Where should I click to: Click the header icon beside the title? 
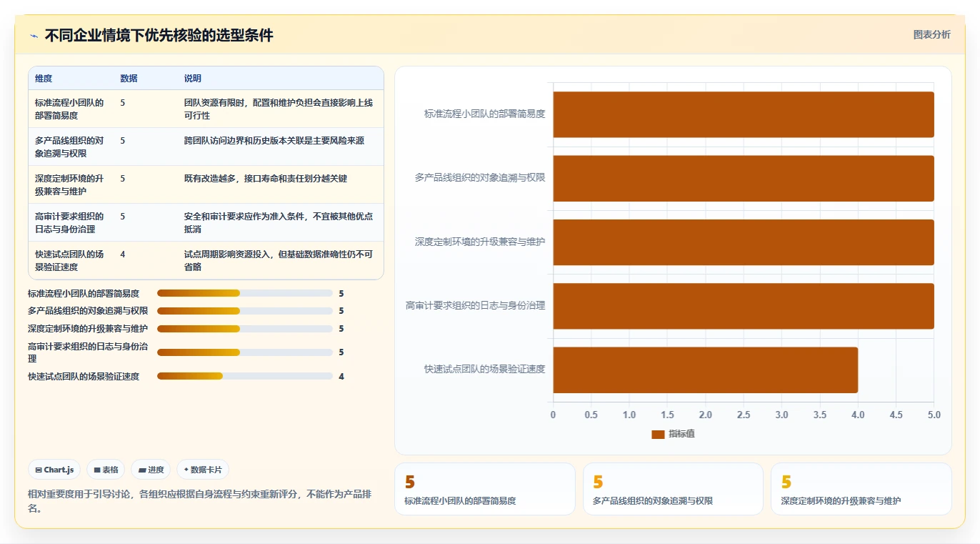pyautogui.click(x=34, y=36)
